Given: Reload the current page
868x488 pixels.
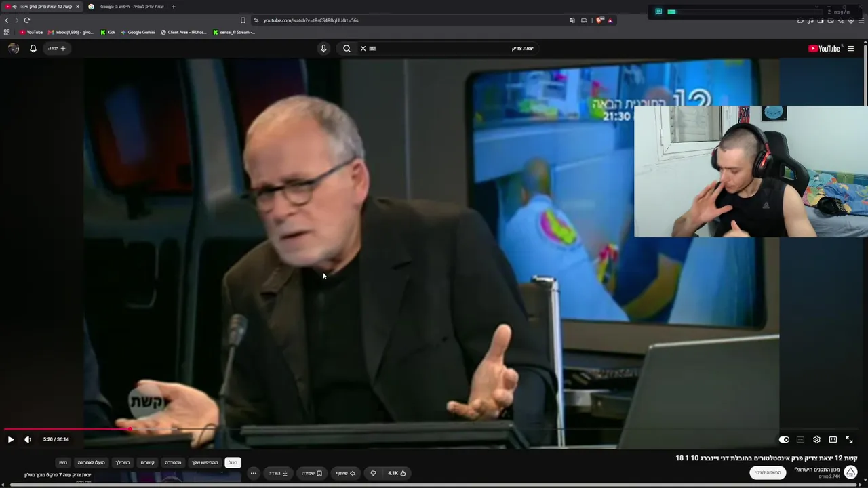Looking at the screenshot, I should [x=27, y=20].
